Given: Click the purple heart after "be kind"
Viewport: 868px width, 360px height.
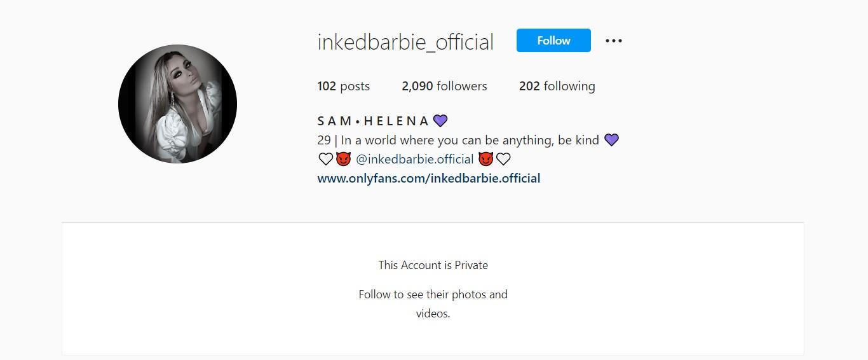Looking at the screenshot, I should click(611, 140).
